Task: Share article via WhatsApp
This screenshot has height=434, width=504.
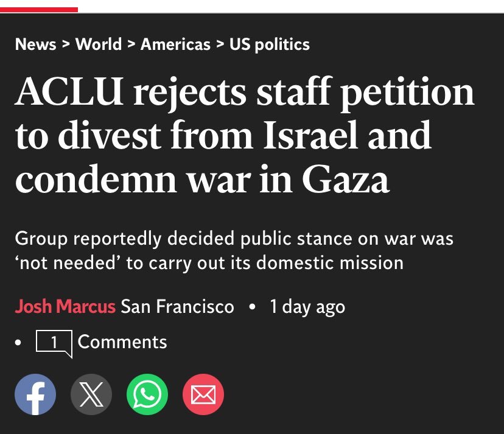Action: 147,394
